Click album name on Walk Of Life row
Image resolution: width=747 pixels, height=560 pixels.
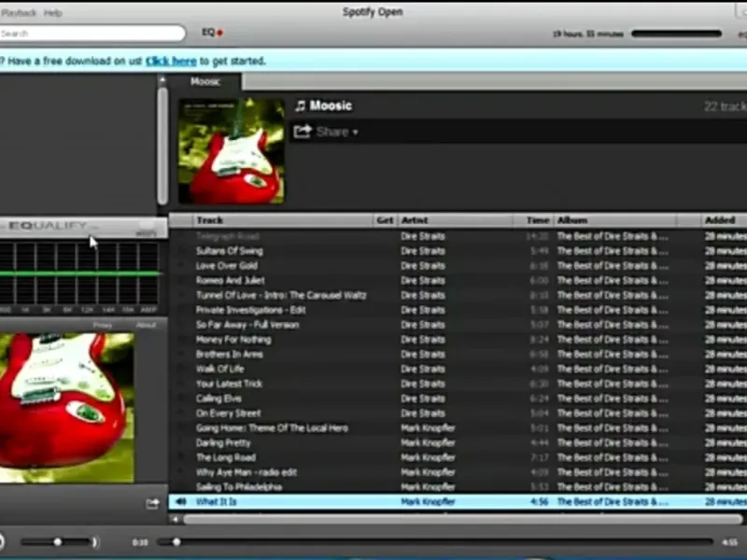(613, 369)
